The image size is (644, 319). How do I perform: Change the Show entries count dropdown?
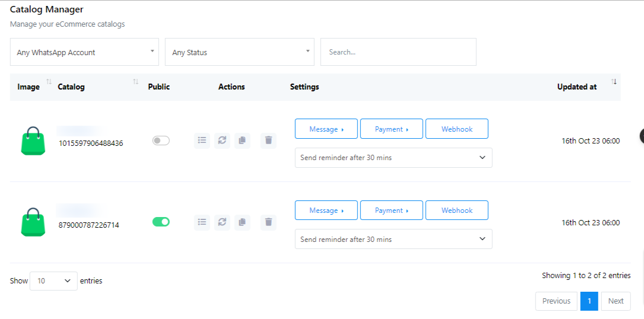[x=53, y=281]
